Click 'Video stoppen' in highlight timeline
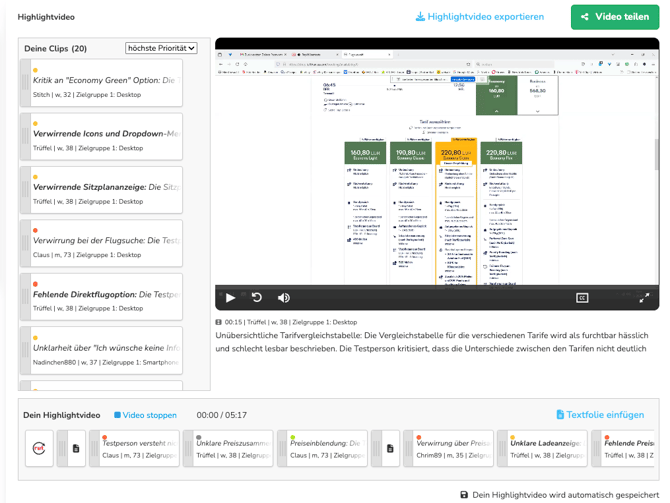 click(145, 415)
